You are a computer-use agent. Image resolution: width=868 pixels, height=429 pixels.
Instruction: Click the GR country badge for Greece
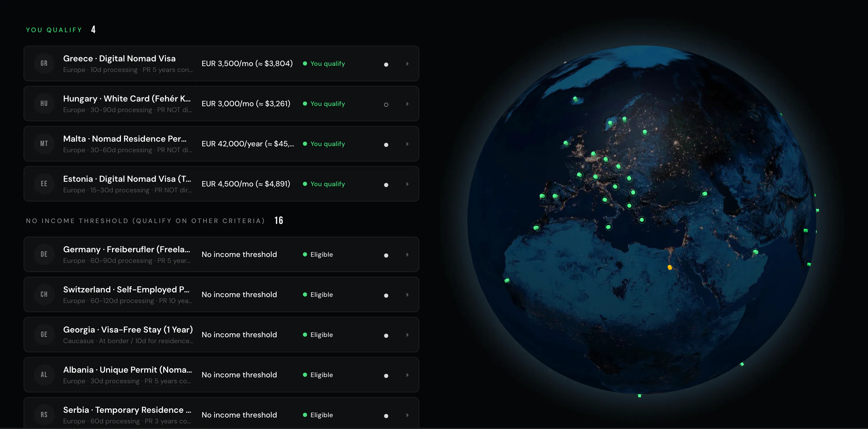[44, 63]
